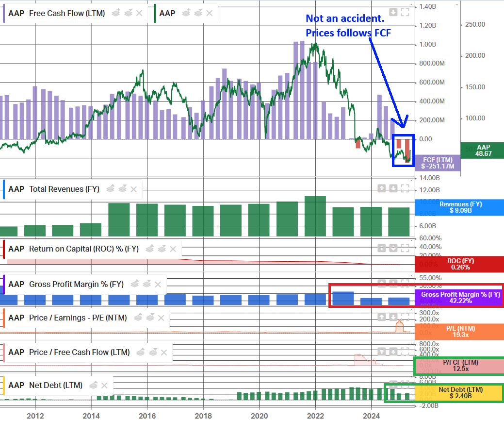Viewport: 504px width, 421px height.
Task: Click the layers-plus icon on the AAP price legend
Action: (186, 13)
